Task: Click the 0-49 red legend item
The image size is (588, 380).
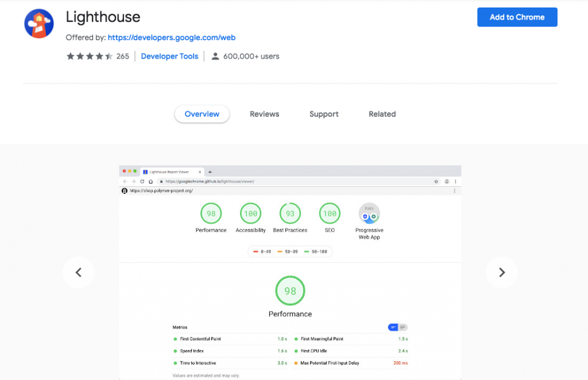Action: pyautogui.click(x=262, y=252)
